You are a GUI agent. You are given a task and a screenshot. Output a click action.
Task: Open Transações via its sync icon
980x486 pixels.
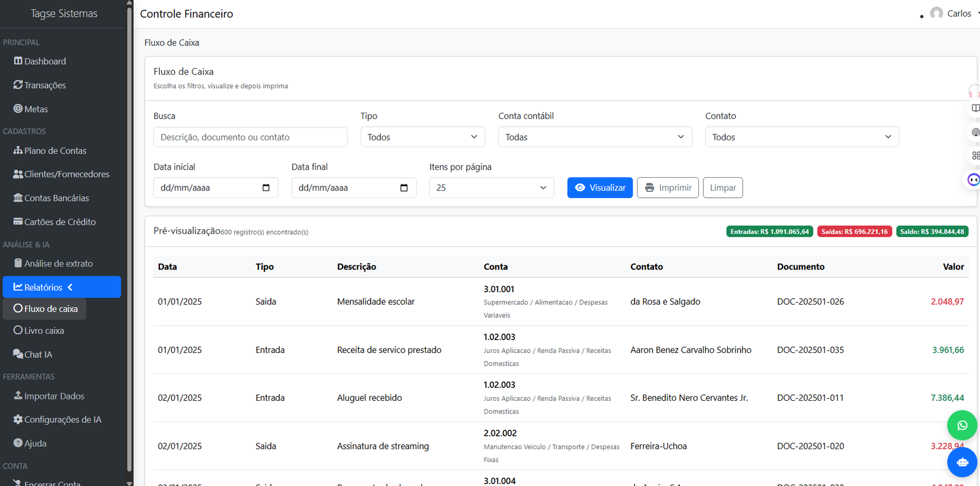click(18, 85)
